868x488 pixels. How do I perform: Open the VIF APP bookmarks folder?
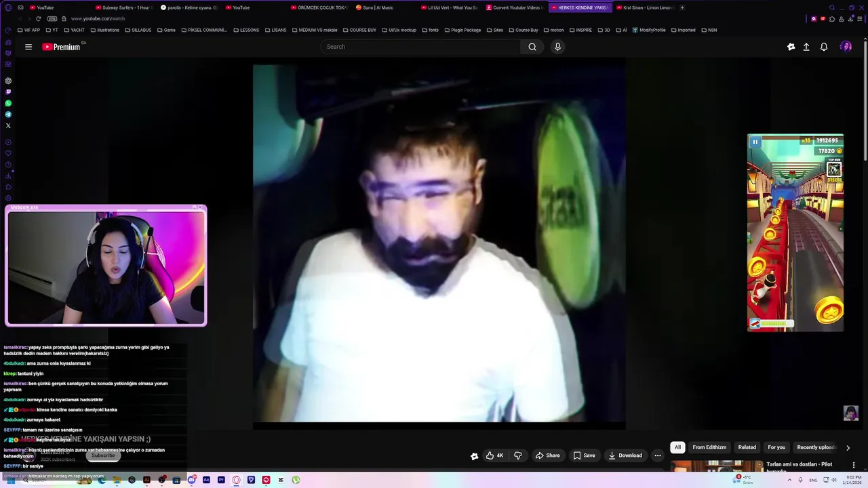pyautogui.click(x=28, y=30)
